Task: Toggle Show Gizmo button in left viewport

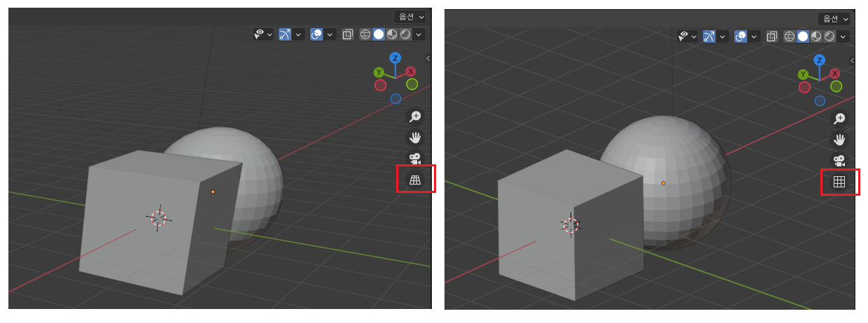Action: coord(285,34)
